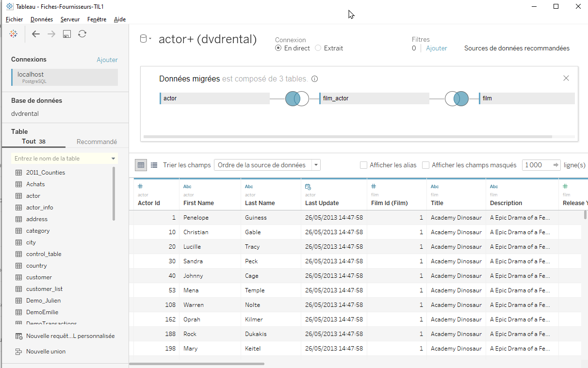The image size is (588, 368).
Task: Open the Aide menu
Action: click(x=120, y=19)
